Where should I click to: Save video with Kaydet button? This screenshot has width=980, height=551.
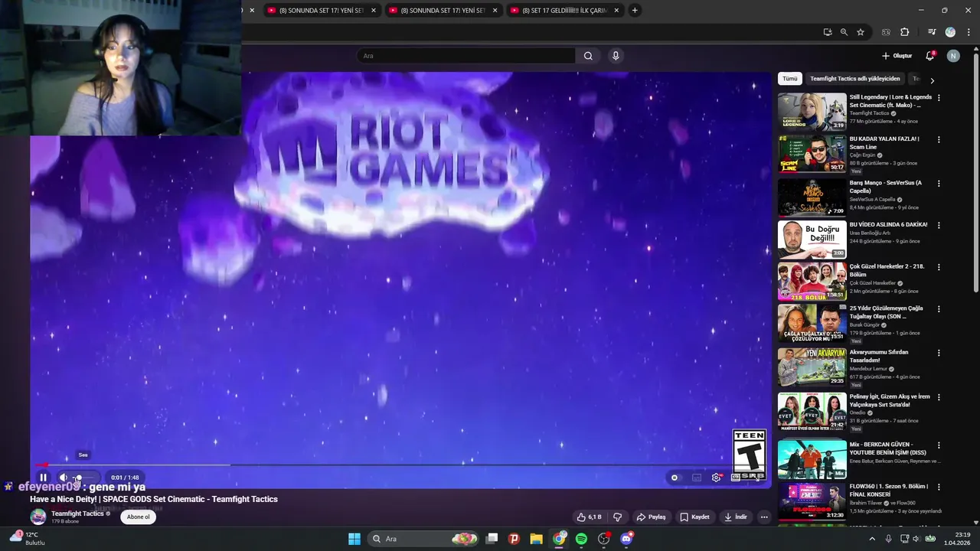coord(694,517)
